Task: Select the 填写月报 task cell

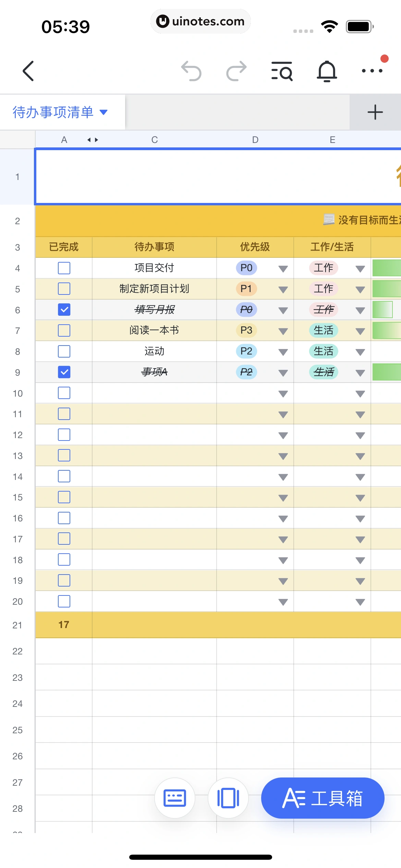Action: (154, 310)
